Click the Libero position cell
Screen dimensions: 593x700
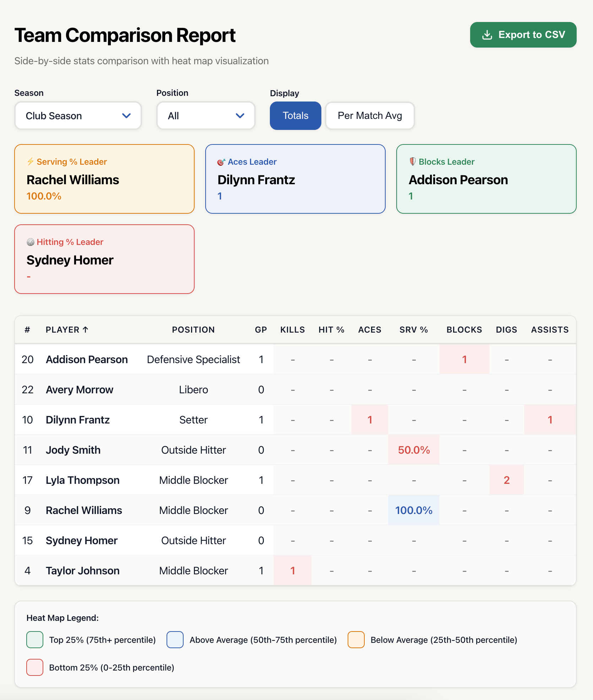point(194,390)
